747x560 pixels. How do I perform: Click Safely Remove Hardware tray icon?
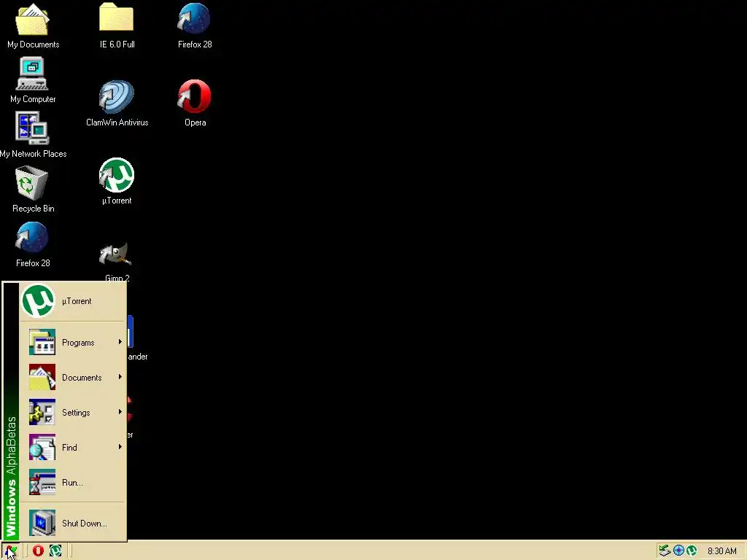click(x=664, y=551)
